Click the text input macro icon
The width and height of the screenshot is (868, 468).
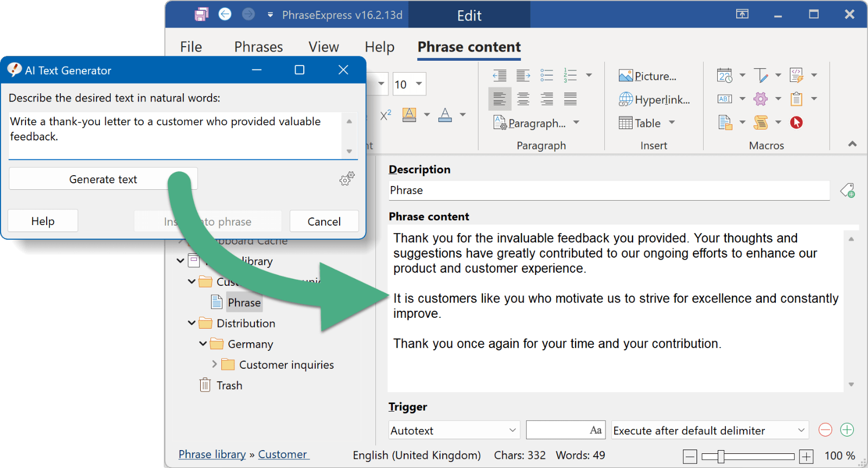[x=761, y=75]
